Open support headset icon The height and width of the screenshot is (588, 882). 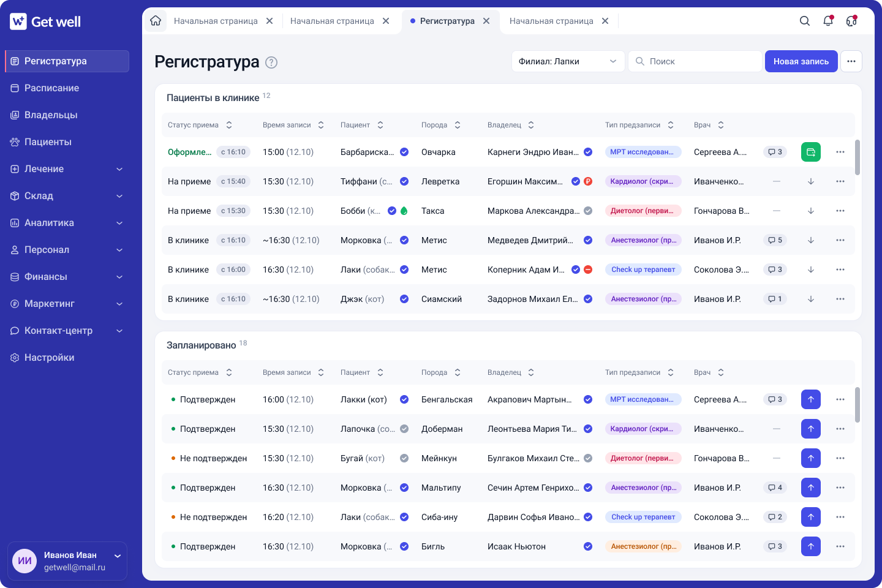point(851,21)
